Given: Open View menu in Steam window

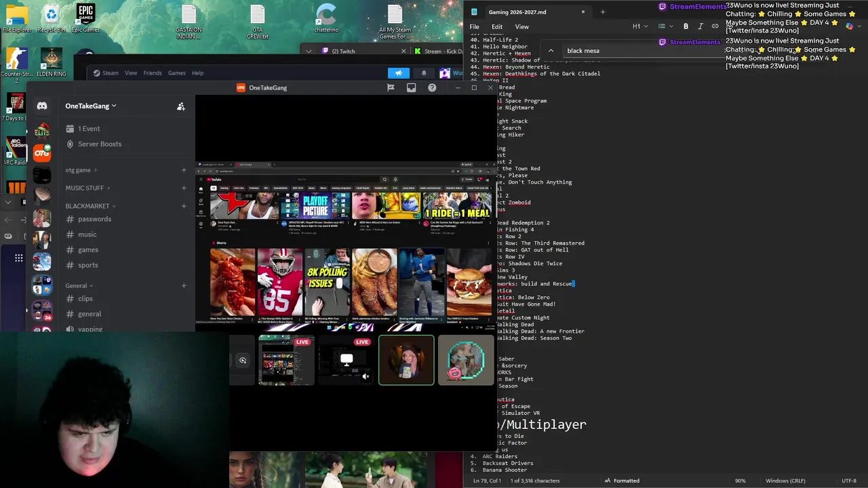Looking at the screenshot, I should point(131,73).
